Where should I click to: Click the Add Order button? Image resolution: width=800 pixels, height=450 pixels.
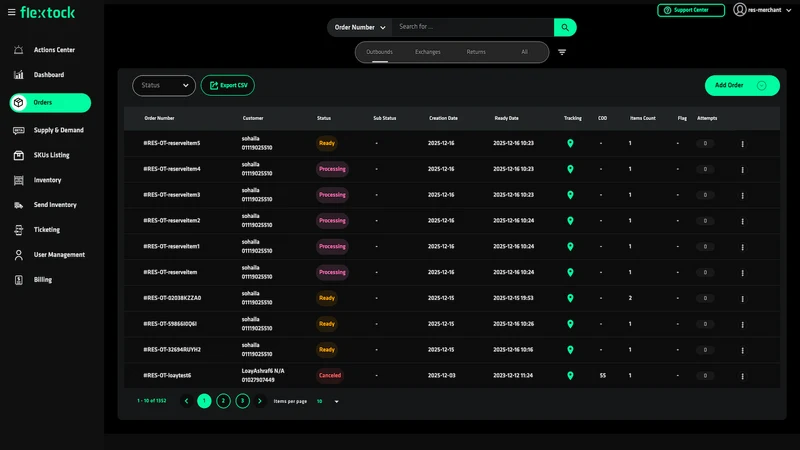[742, 85]
